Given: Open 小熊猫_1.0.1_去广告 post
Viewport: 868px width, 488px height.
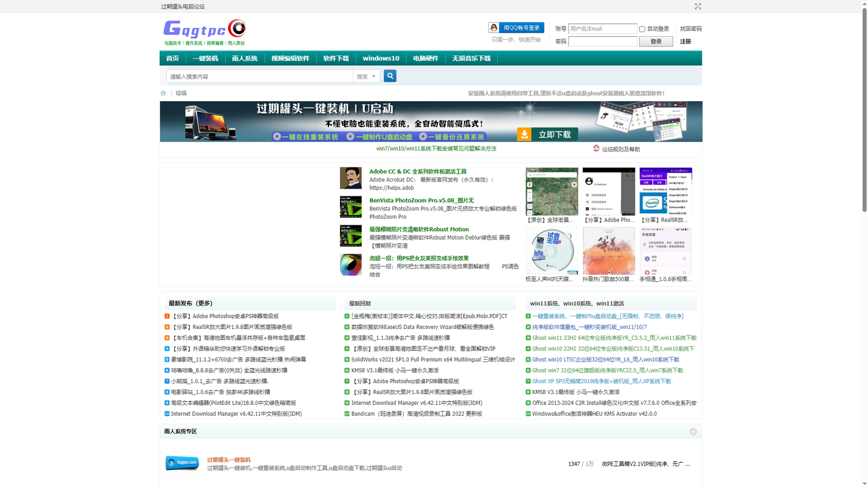Looking at the screenshot, I should point(220,381).
